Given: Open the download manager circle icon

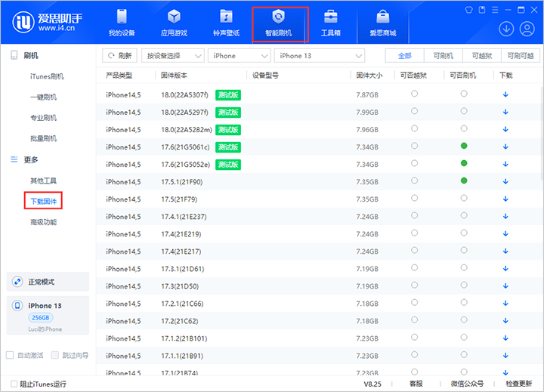Looking at the screenshot, I should coord(506,29).
